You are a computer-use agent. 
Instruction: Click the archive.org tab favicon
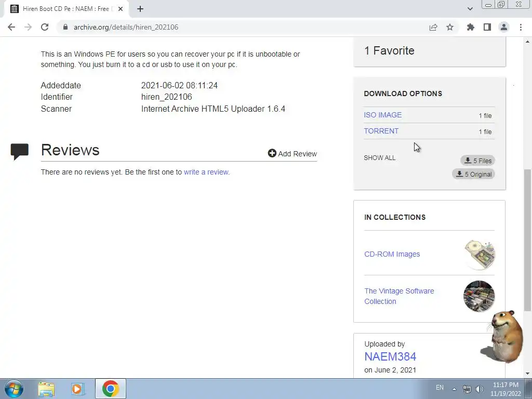(14, 9)
